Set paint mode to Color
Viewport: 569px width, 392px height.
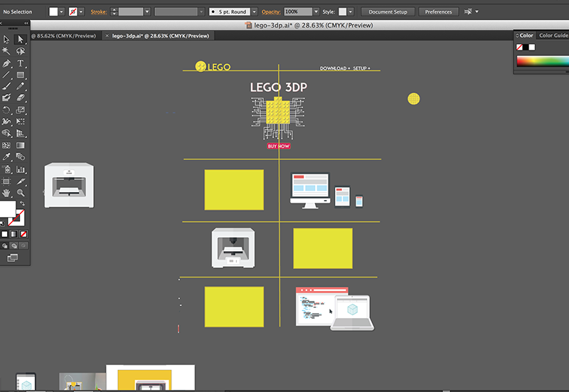[4, 234]
